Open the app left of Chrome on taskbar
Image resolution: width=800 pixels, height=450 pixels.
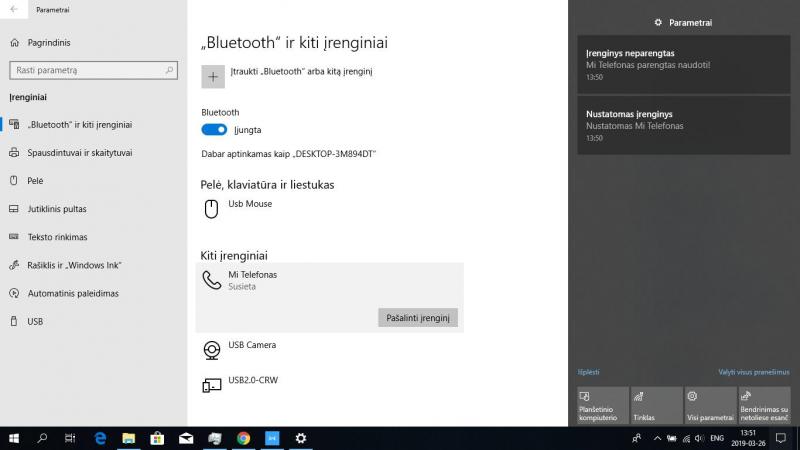pyautogui.click(x=215, y=438)
